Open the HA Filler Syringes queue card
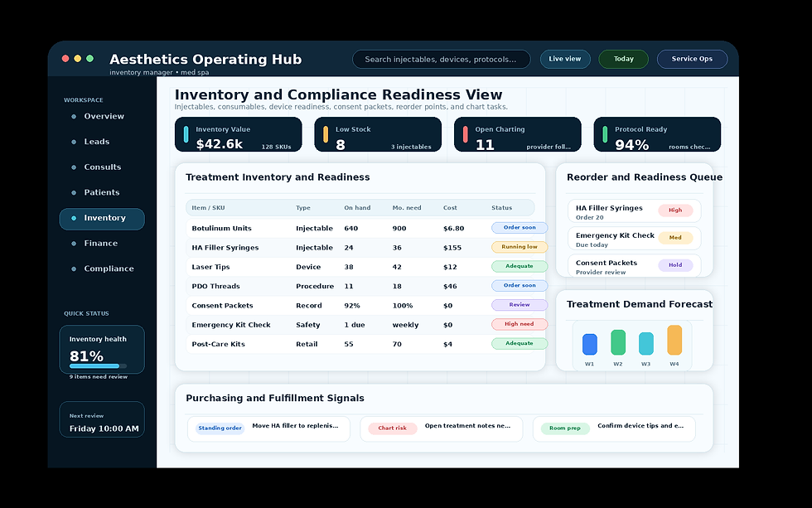Image resolution: width=812 pixels, height=508 pixels. [x=635, y=211]
